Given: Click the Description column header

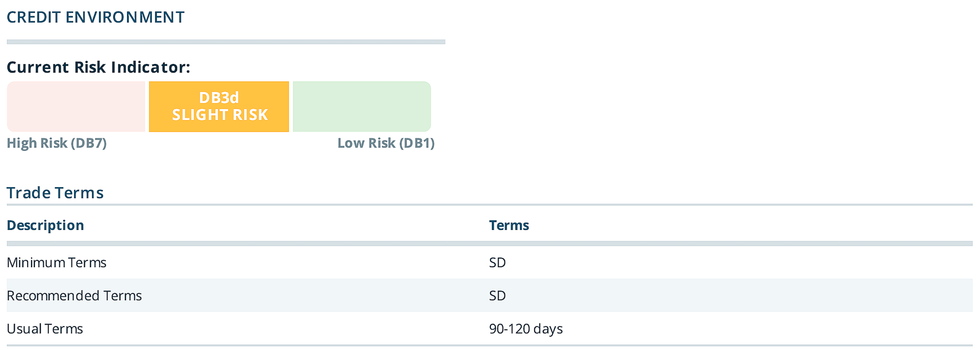Looking at the screenshot, I should [x=45, y=225].
